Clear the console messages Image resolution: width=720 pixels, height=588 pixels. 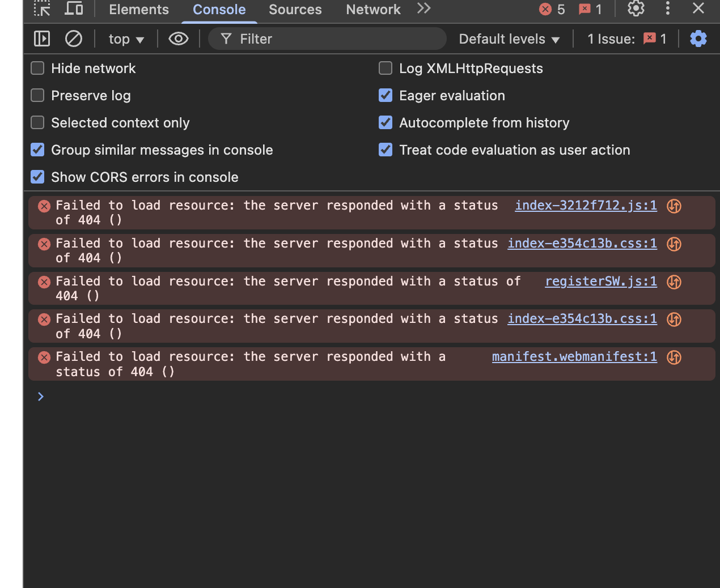click(x=74, y=39)
